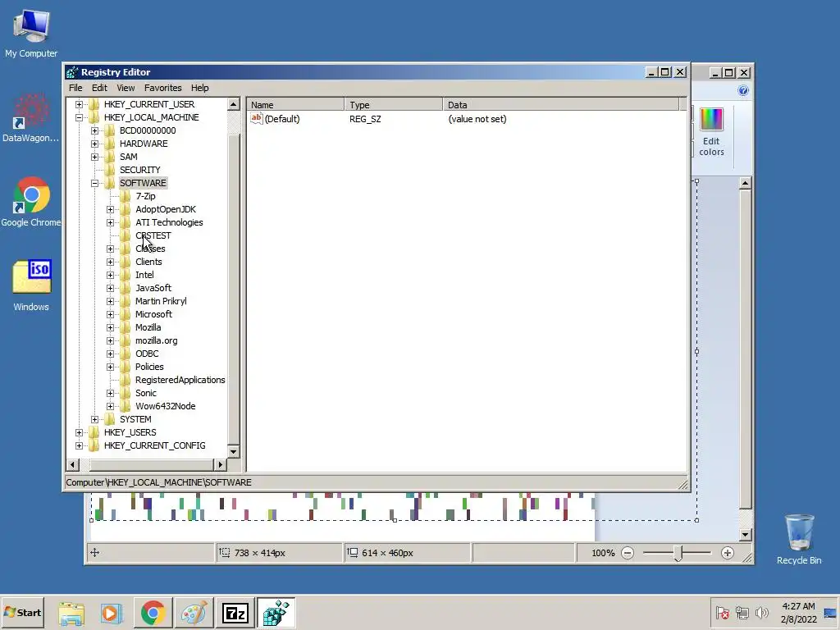Open the File menu in Registry Editor

click(75, 88)
